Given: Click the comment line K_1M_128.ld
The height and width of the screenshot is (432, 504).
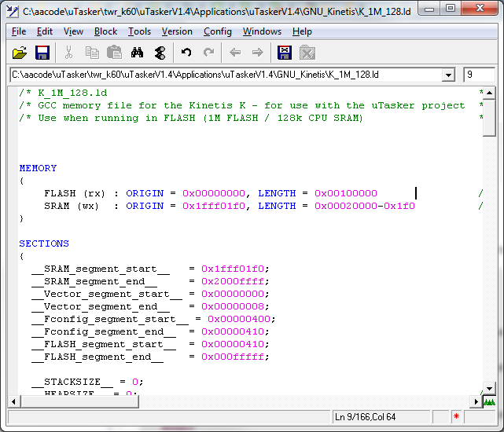Looking at the screenshot, I should 63,93.
